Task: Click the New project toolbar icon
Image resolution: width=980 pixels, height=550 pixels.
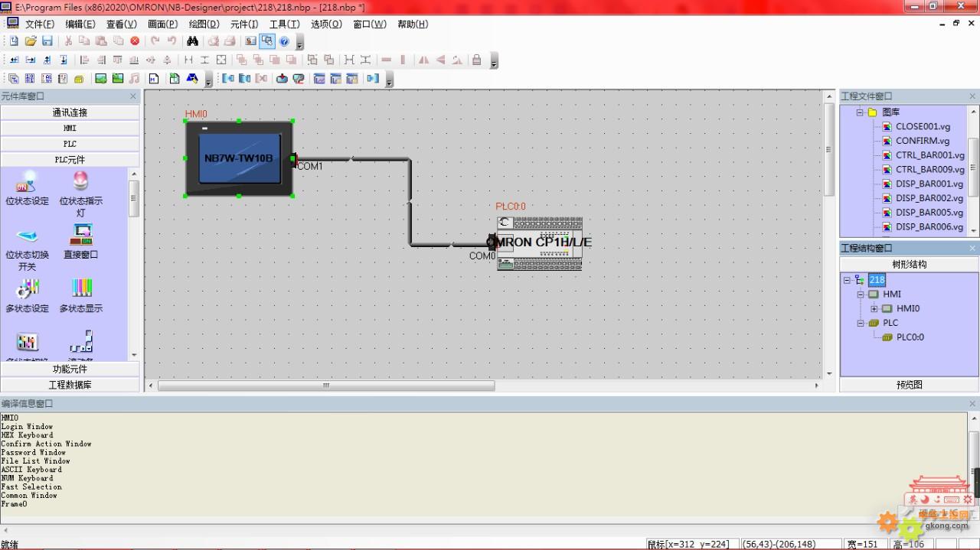Action: (x=14, y=41)
